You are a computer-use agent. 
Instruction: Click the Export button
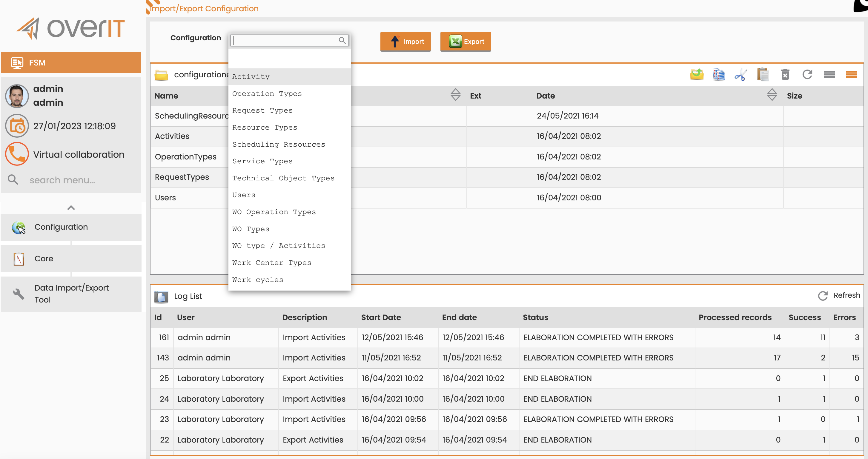click(465, 42)
